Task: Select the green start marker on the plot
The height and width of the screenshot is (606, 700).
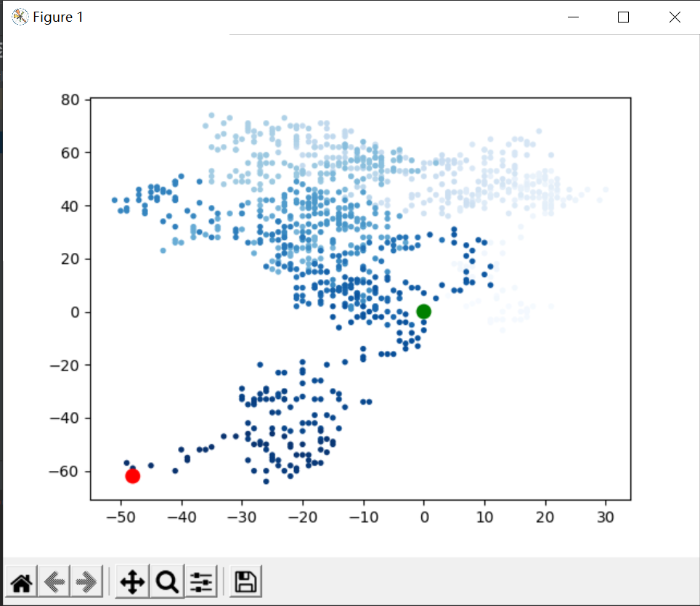Action: [424, 311]
